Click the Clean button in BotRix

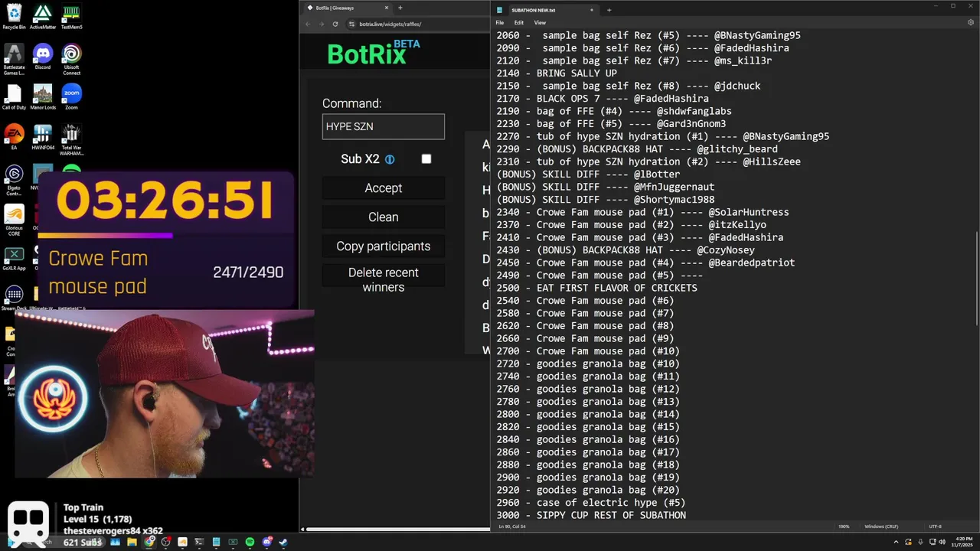coord(383,217)
